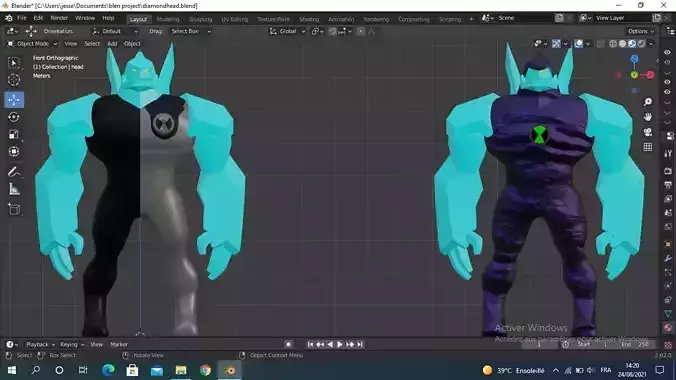Screen dimensions: 676x380
Task: Create a new scene with Scene icon button
Action: tap(559, 18)
